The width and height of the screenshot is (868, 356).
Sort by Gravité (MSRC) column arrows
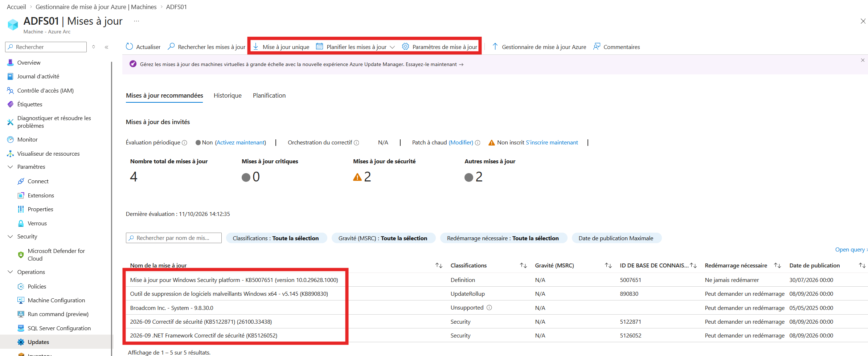(x=608, y=266)
